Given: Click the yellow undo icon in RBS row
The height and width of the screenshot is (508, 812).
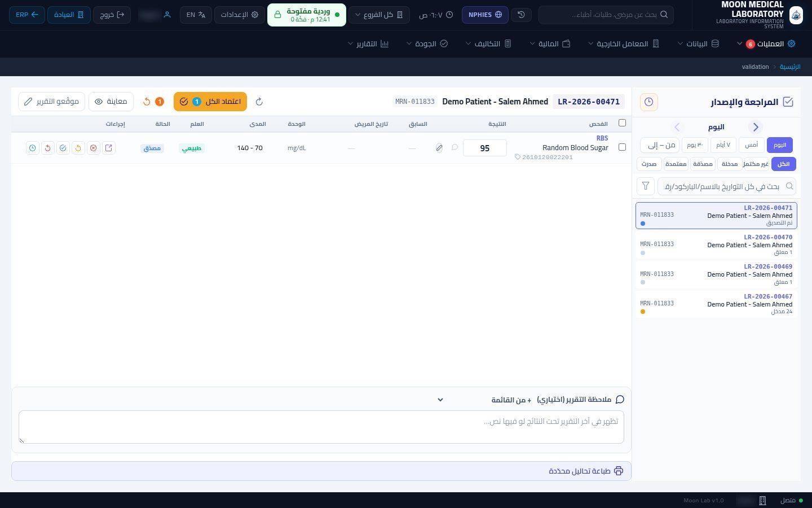Looking at the screenshot, I should click(78, 148).
